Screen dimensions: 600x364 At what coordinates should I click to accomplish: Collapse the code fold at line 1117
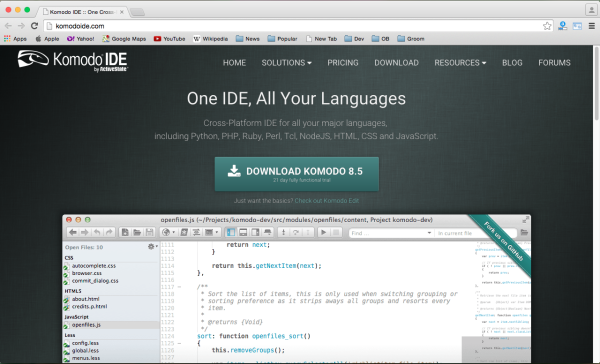pos(179,287)
